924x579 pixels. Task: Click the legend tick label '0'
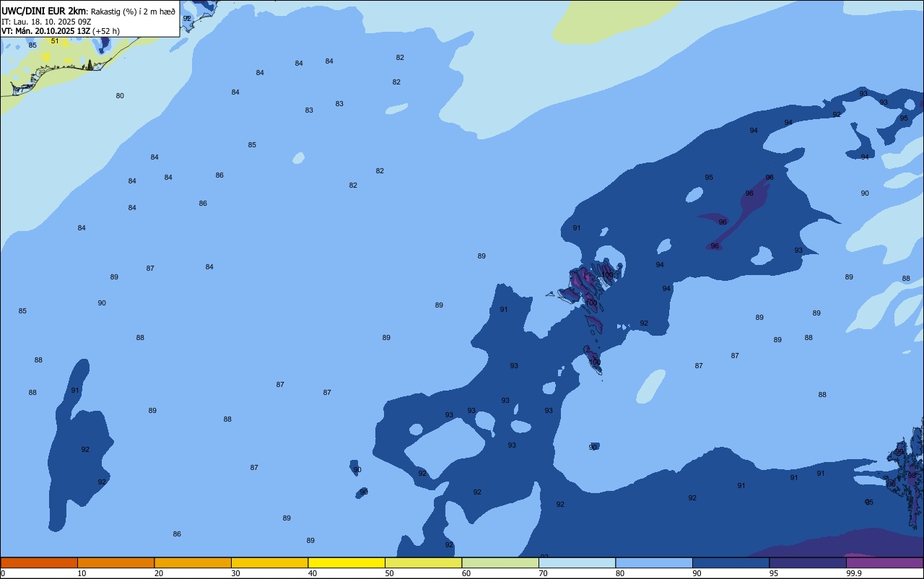click(3, 573)
